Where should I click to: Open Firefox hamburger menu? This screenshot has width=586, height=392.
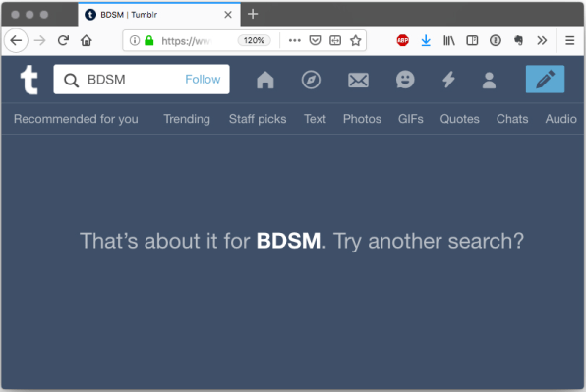tap(569, 40)
